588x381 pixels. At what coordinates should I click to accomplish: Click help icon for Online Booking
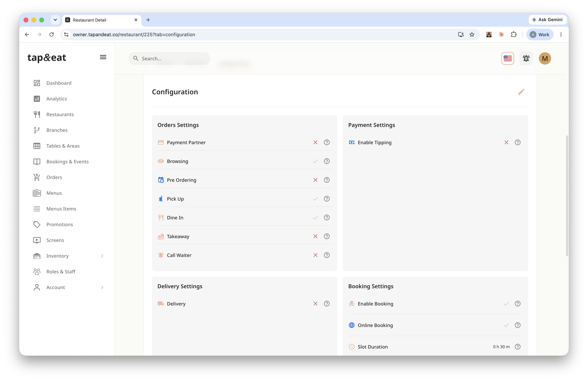[x=518, y=325]
